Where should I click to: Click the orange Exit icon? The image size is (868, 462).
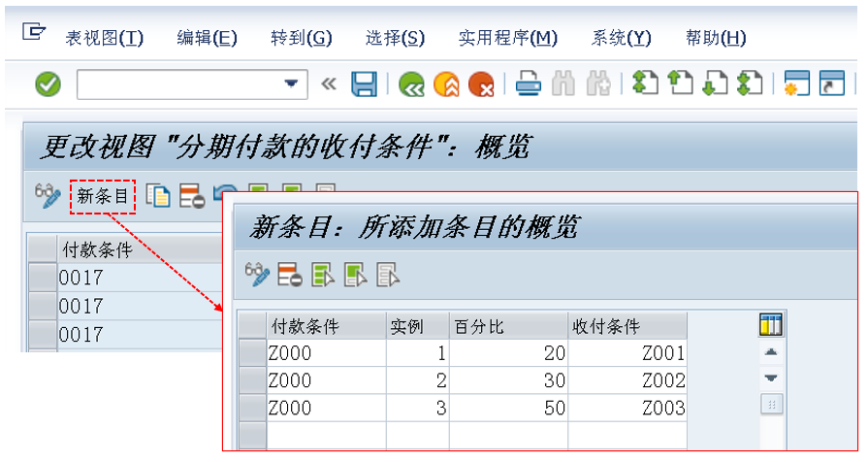[x=446, y=84]
